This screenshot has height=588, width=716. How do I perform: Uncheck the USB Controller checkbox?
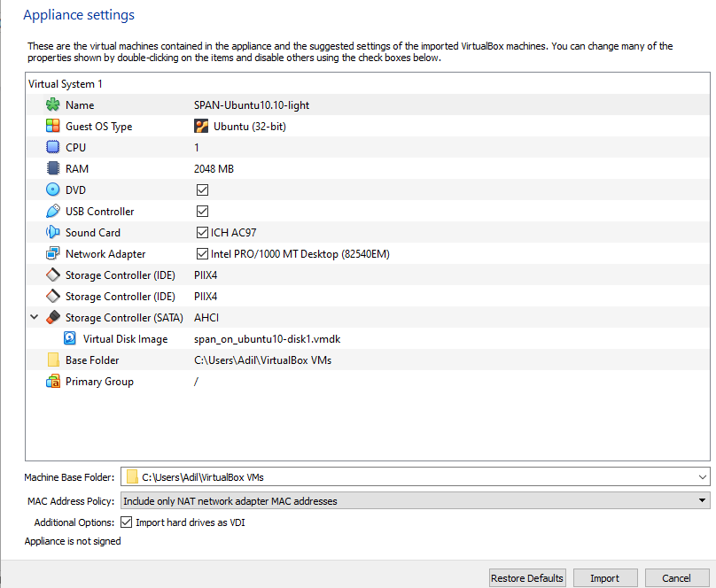(202, 211)
